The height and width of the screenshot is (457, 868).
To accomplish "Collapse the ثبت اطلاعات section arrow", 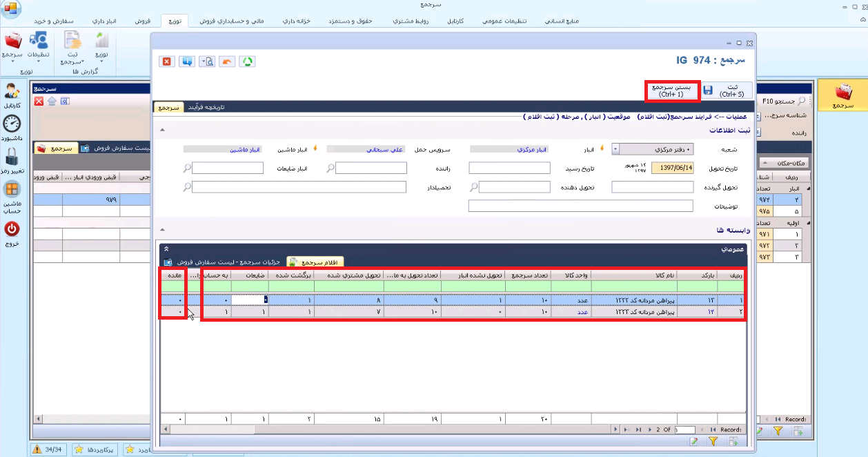I will pyautogui.click(x=162, y=129).
